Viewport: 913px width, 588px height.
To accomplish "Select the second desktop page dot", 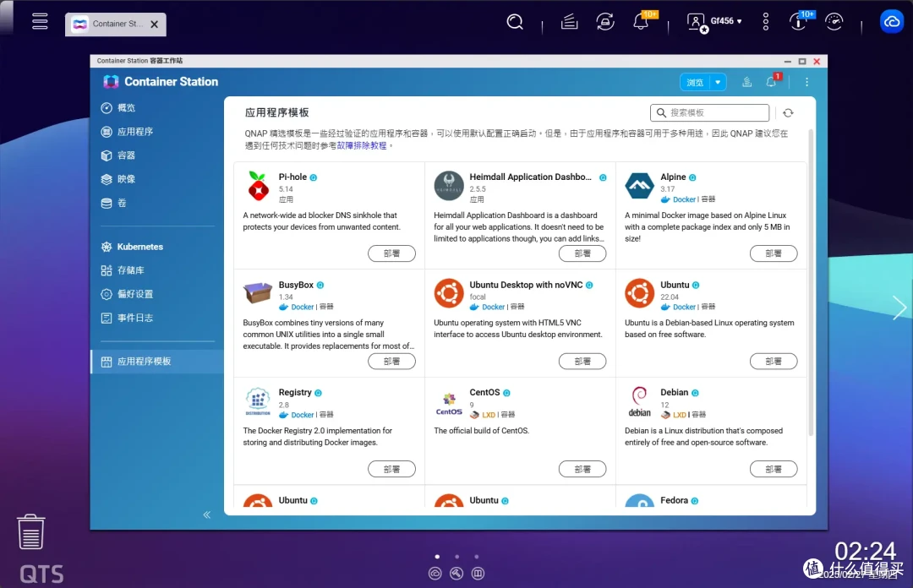I will click(x=457, y=557).
